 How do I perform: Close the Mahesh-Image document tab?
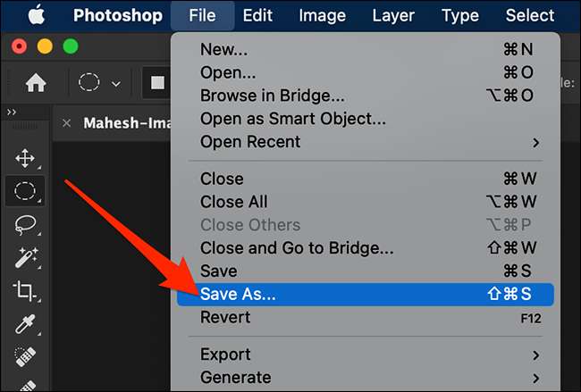coord(67,123)
